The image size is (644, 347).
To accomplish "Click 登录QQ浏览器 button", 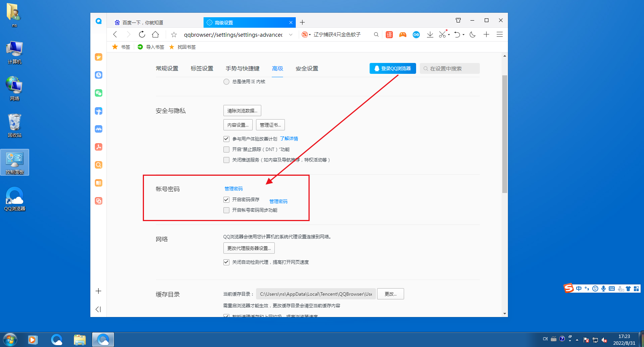I will 393,68.
